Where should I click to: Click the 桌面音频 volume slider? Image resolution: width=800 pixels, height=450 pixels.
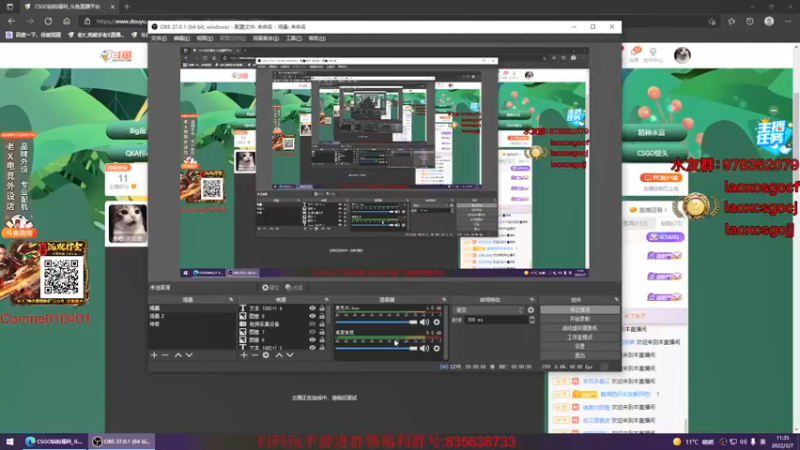377,348
